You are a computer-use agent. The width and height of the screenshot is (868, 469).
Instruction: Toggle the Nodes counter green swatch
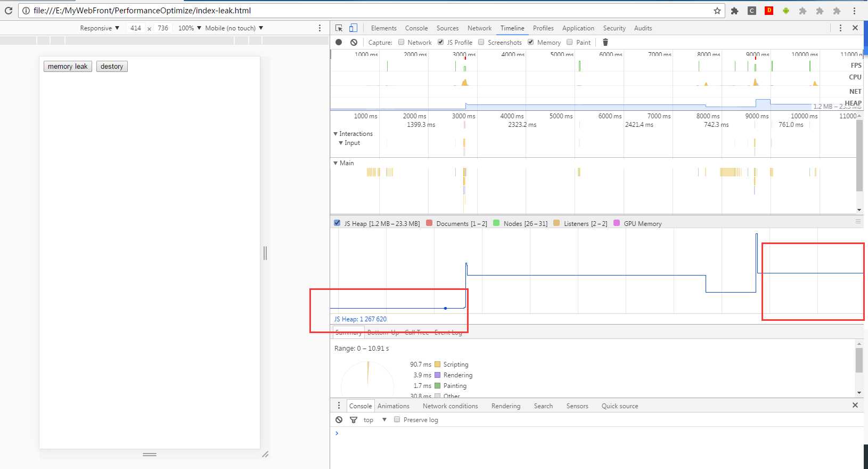click(x=496, y=223)
